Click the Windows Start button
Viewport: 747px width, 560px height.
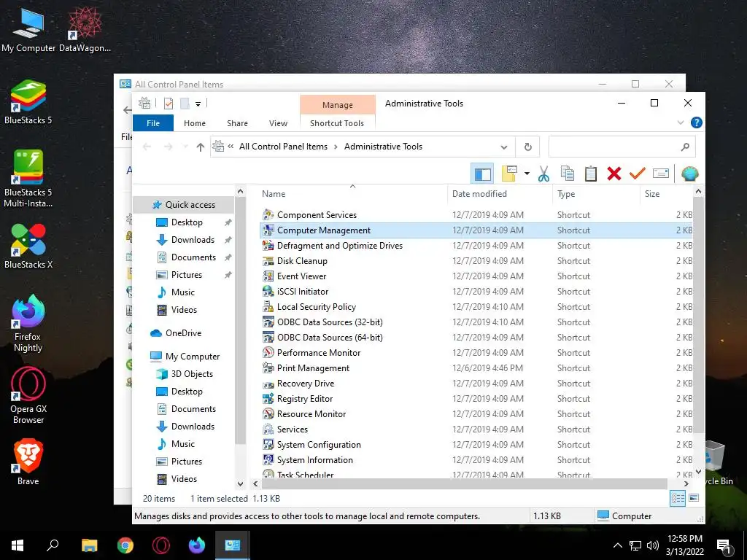[x=18, y=545]
